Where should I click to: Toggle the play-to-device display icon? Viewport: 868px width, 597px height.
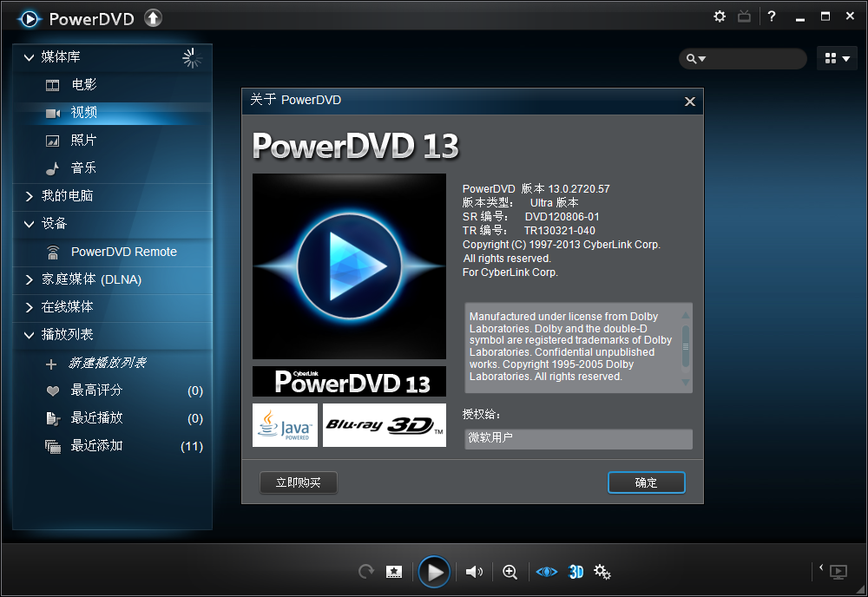[x=838, y=572]
